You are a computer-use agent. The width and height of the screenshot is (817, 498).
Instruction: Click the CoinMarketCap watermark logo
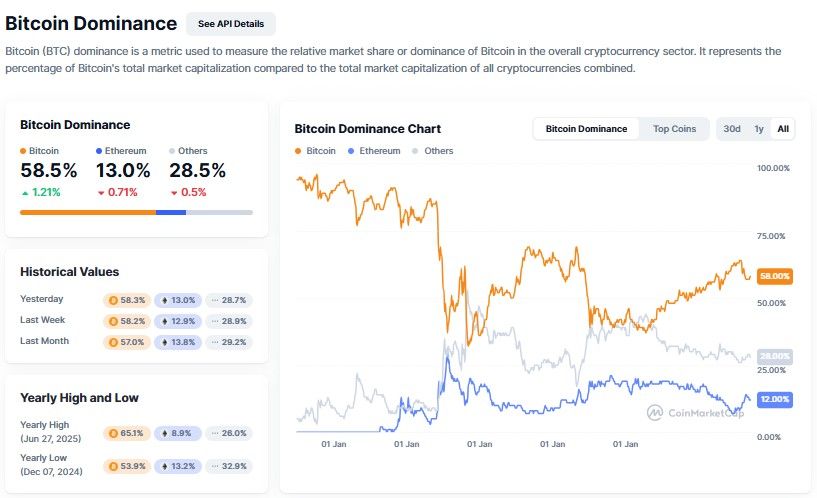[x=655, y=411]
